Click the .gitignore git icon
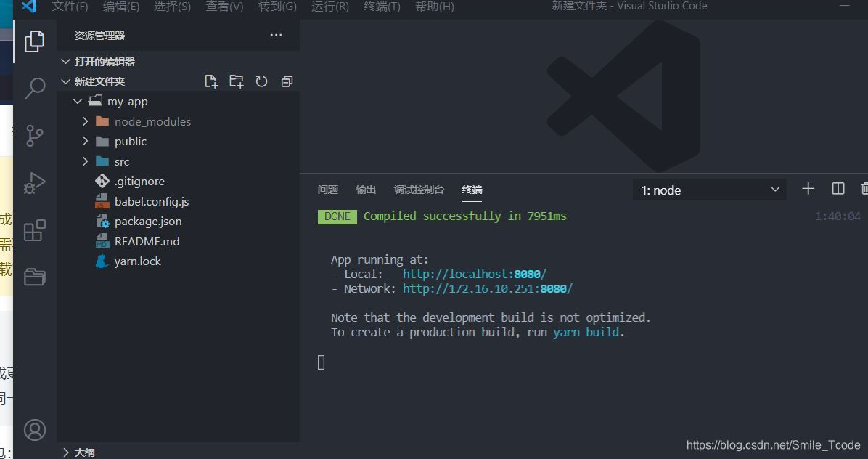 pos(102,181)
